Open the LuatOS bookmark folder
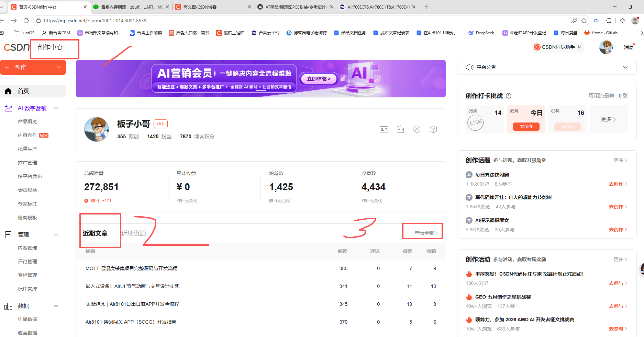The height and width of the screenshot is (337, 644). point(24,33)
